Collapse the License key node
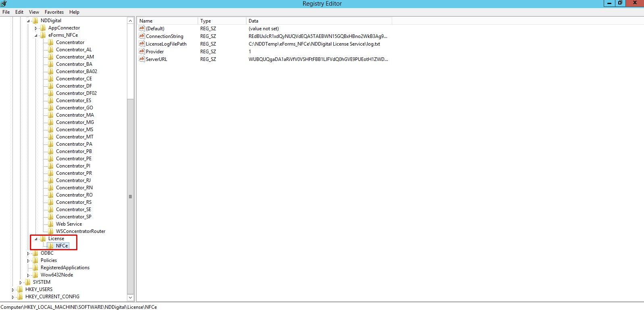Screen dimensions: 644x310 36,239
